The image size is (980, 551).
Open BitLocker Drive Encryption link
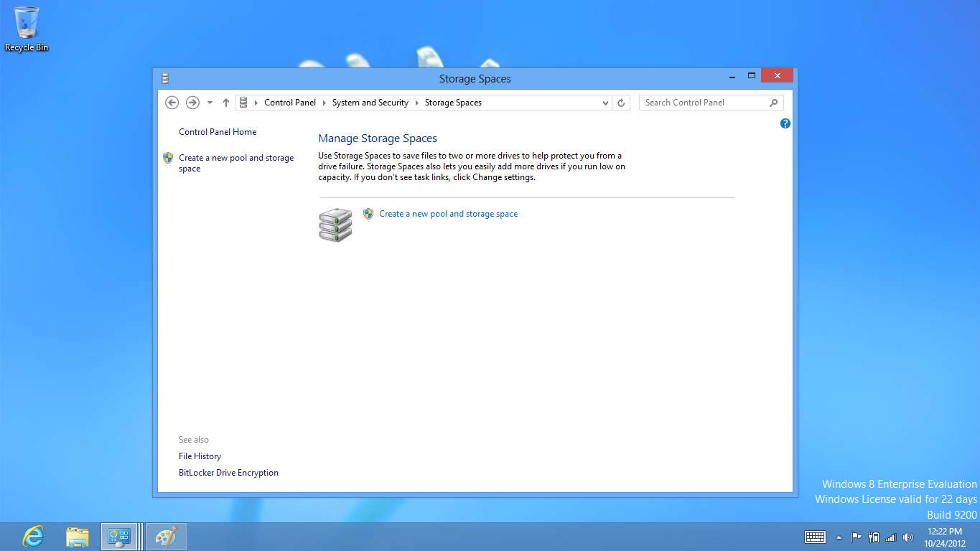pos(228,473)
